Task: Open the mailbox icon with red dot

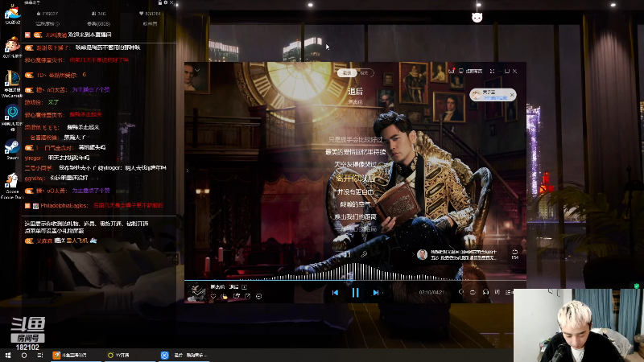Action: 452,71
